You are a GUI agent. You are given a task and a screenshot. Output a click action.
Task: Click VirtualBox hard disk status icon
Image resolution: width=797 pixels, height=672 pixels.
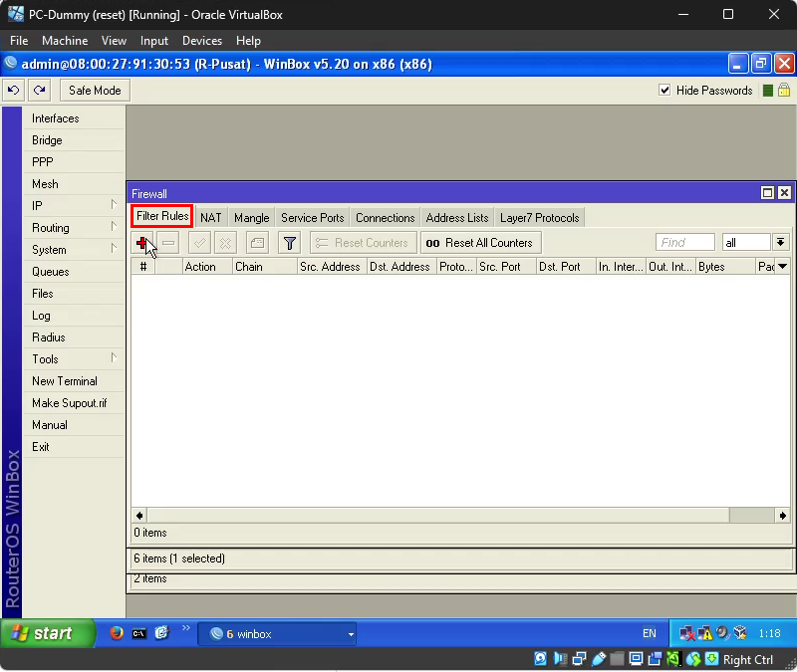pyautogui.click(x=541, y=659)
